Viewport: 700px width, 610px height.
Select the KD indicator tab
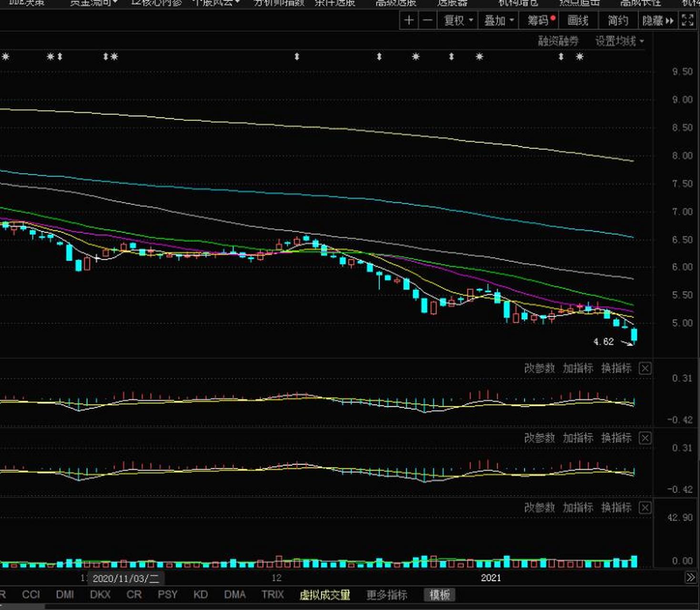201,595
